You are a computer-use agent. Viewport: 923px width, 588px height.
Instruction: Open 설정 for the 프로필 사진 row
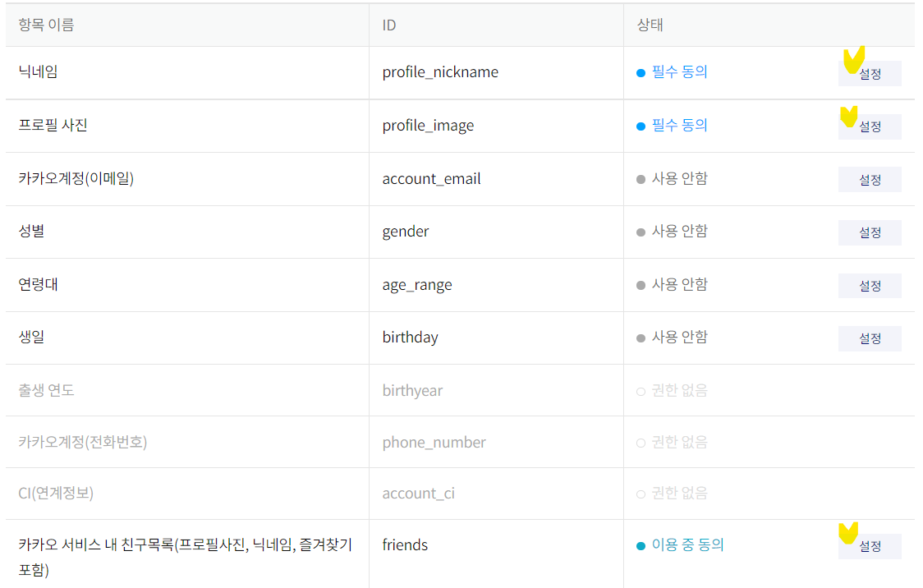coord(870,126)
